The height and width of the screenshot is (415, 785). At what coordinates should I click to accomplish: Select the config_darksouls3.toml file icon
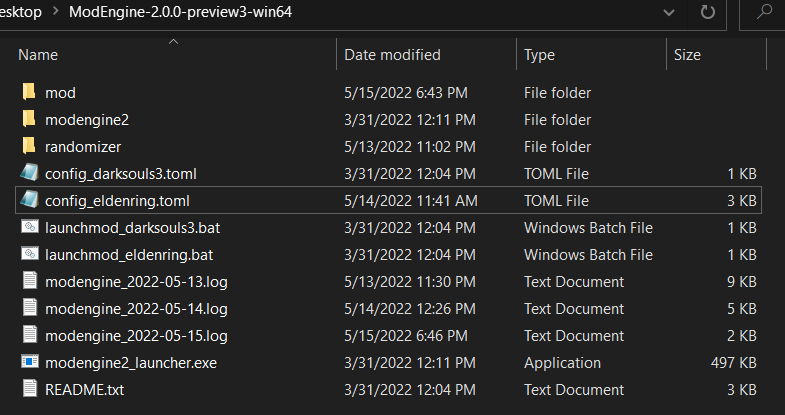click(29, 174)
